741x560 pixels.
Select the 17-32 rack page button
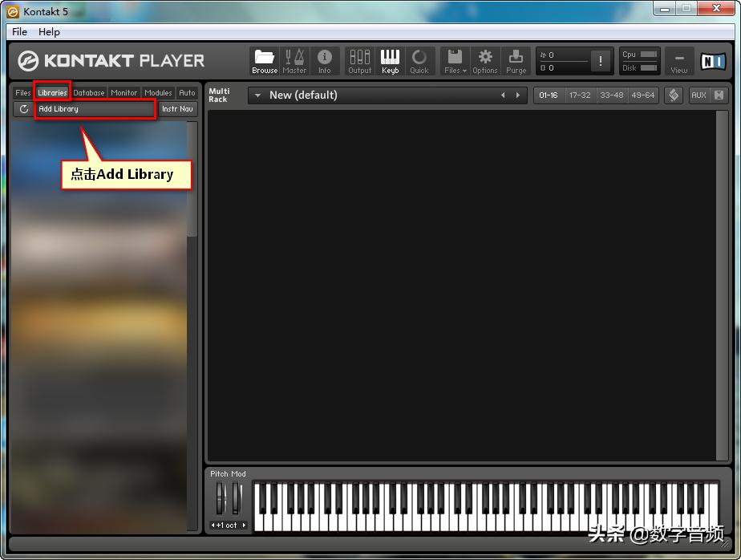tap(580, 95)
